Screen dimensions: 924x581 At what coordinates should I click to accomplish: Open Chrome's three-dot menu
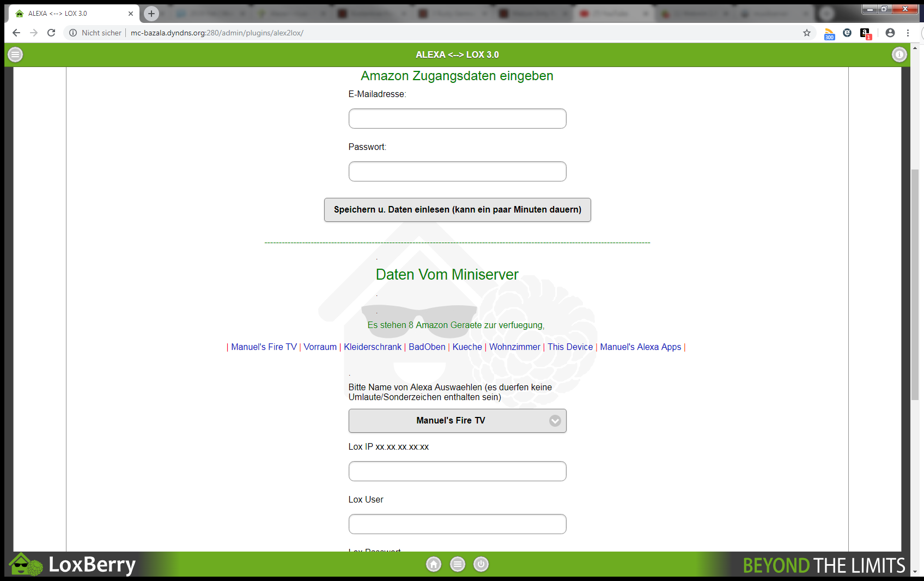click(908, 33)
